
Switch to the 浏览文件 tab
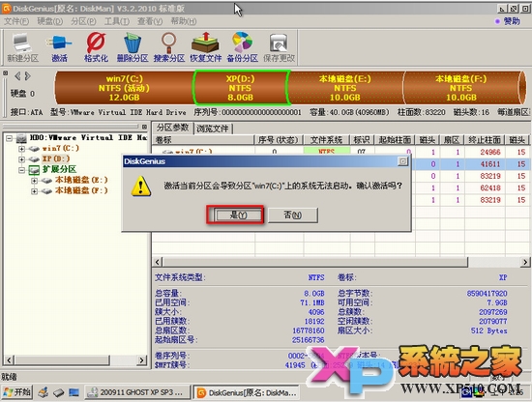(x=213, y=129)
